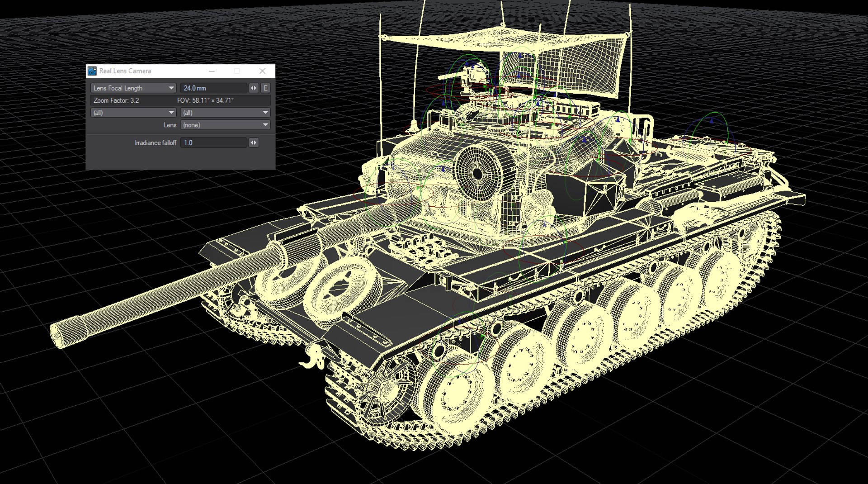
Task: Open the right (all) dropdown
Action: (225, 113)
